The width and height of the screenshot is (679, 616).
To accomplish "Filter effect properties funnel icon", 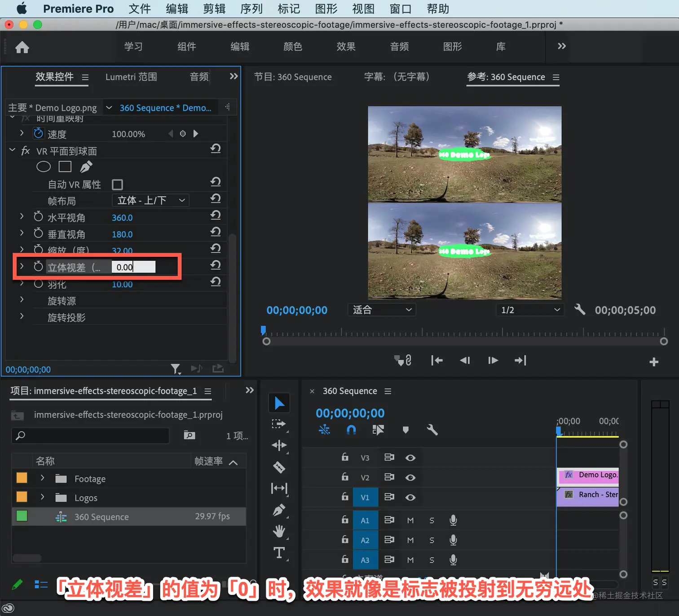I will 176,369.
